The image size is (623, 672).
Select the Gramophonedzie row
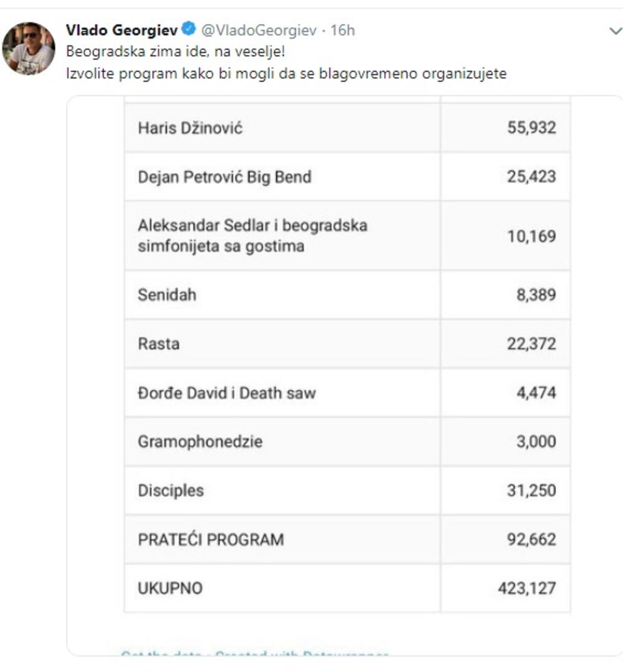[x=200, y=441]
